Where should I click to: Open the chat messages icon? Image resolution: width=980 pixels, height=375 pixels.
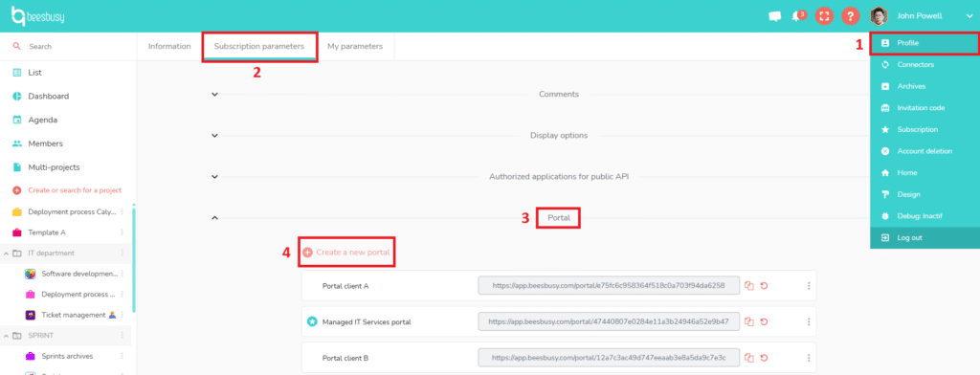coord(774,16)
